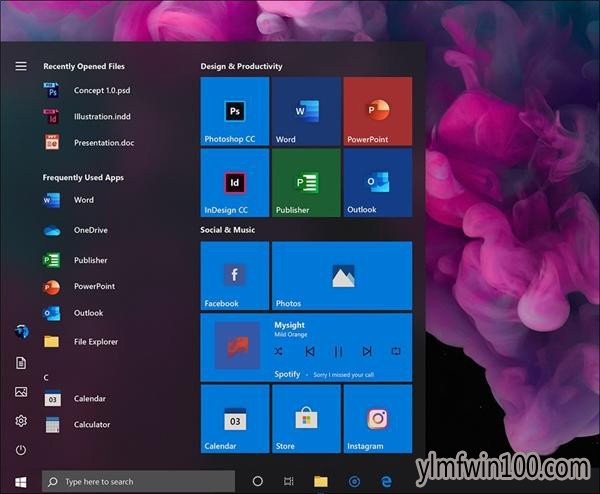Launch PowerPoint from Frequently Used Apps
Viewport: 600px width, 494px height.
[x=79, y=287]
